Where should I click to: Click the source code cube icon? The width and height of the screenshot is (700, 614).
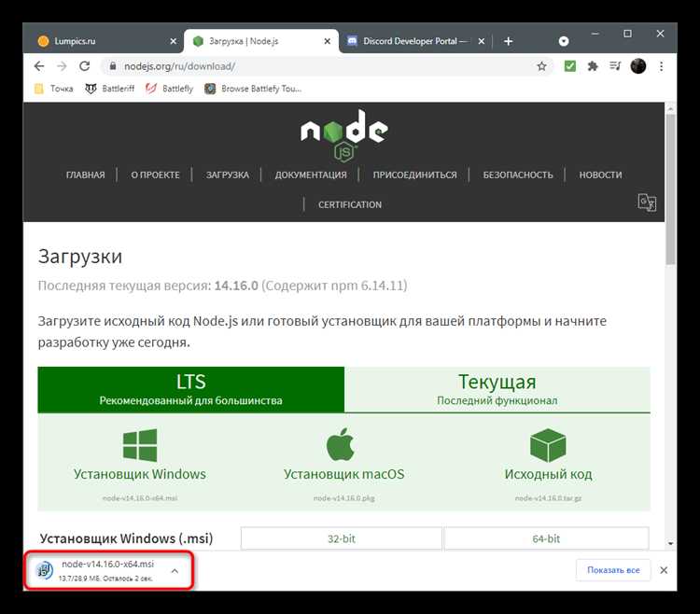548,446
